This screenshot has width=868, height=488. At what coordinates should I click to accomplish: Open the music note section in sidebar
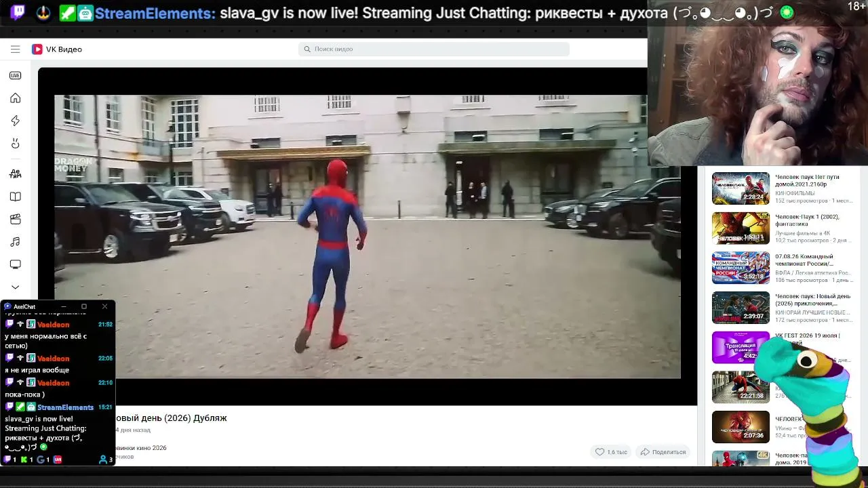pos(15,242)
